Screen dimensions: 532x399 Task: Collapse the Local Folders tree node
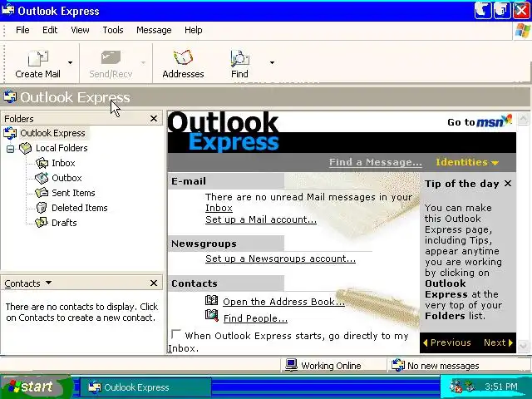click(11, 149)
